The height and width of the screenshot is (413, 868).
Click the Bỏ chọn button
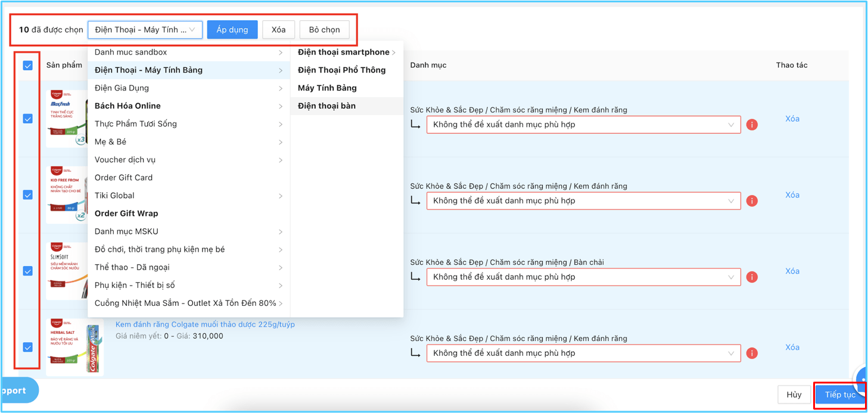coord(324,30)
